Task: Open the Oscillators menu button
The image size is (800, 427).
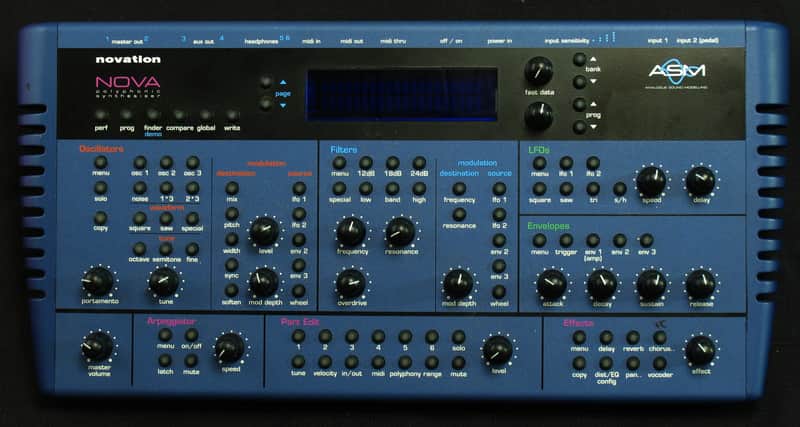Action: [101, 162]
